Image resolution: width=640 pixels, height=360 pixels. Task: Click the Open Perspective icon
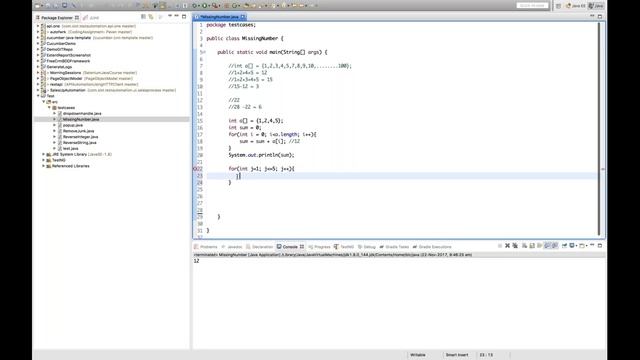pos(558,6)
